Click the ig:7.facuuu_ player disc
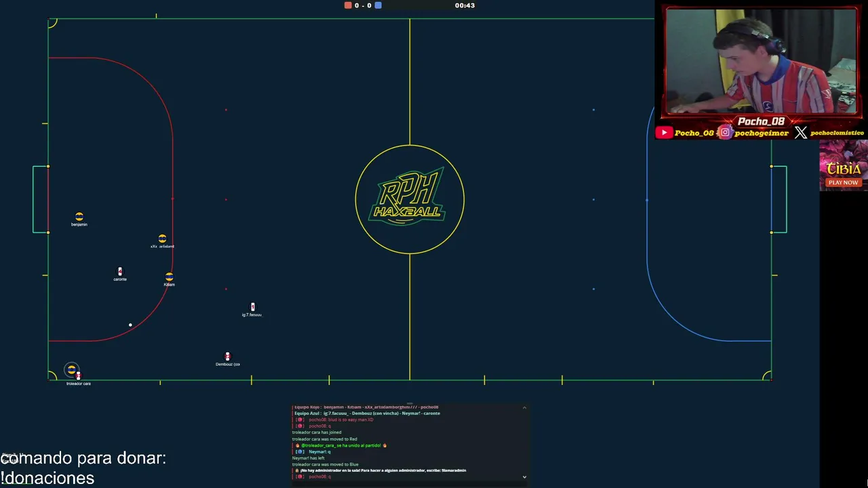Viewport: 868px width, 488px height. 252,307
